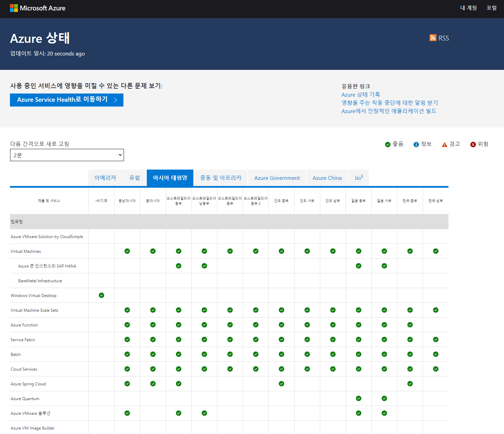This screenshot has width=504, height=434.
Task: Click Azure Service Health로 이동하기 button
Action: (x=67, y=100)
